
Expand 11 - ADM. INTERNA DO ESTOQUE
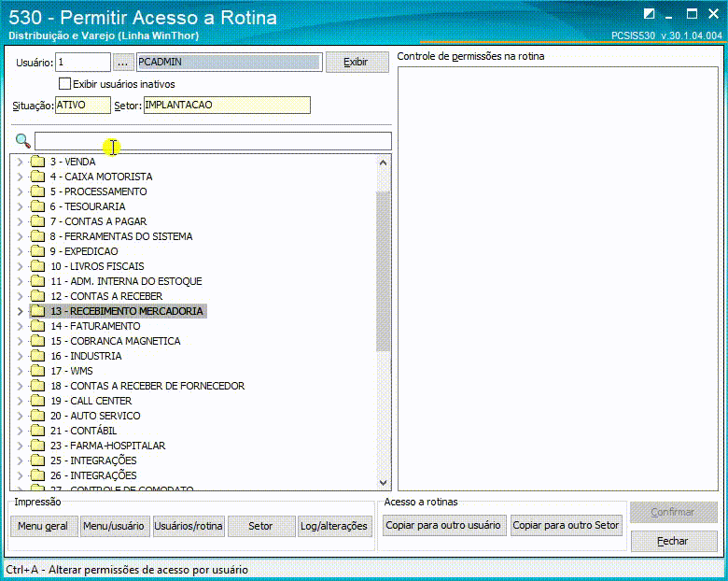pos(20,281)
